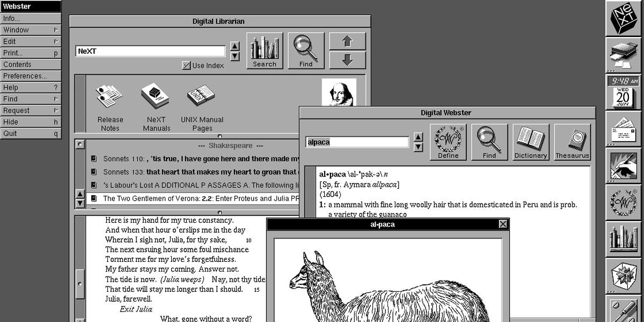Click the NeXT search input field
The height and width of the screenshot is (322, 644).
click(150, 51)
